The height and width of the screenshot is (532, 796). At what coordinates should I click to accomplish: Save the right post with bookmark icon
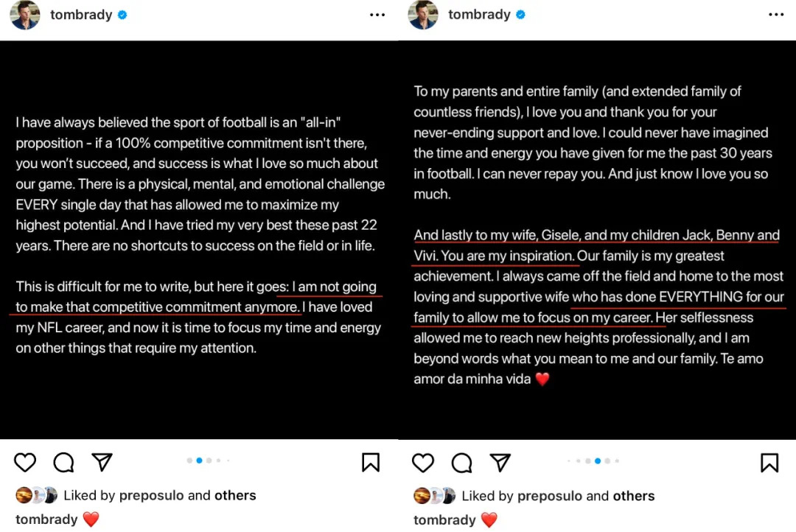pos(769,463)
